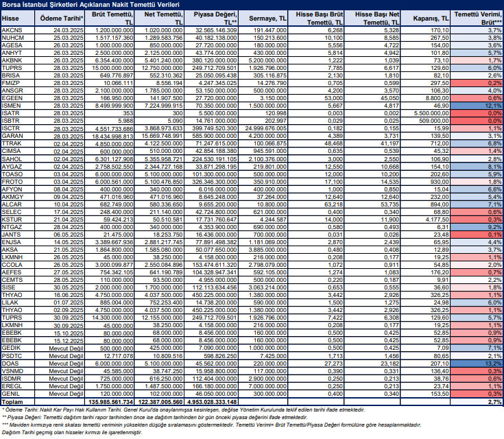Select the TTRAK ticker cell
Image resolution: width=504 pixels, height=439 pixels.
pos(18,143)
